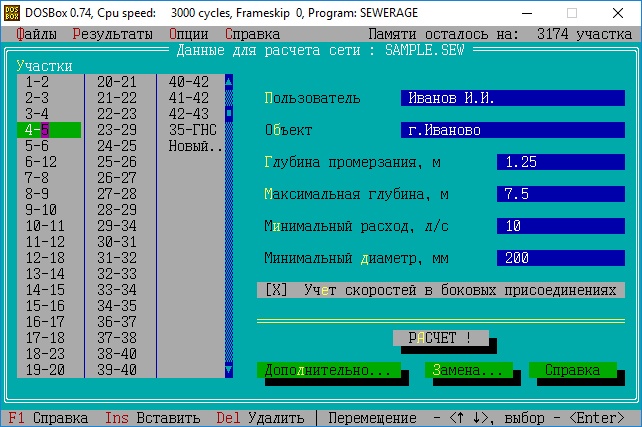Select the Объект field with г.Иваново
This screenshot has height=427, width=642.
tap(512, 130)
